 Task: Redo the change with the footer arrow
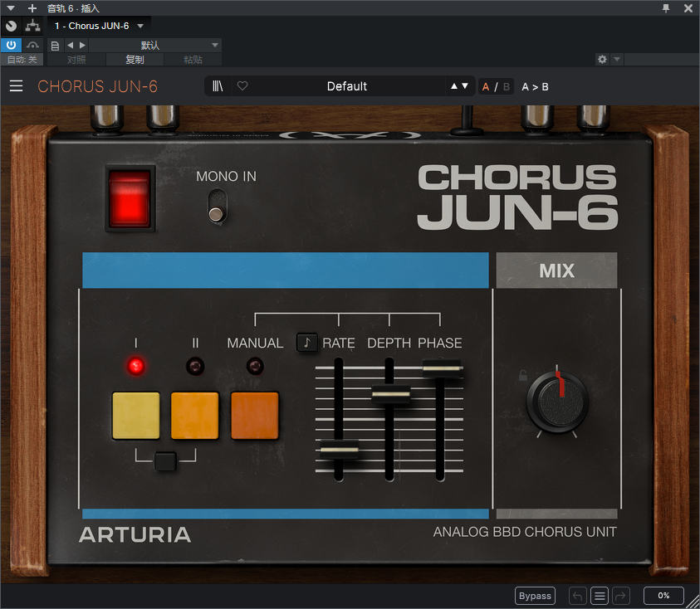click(621, 596)
